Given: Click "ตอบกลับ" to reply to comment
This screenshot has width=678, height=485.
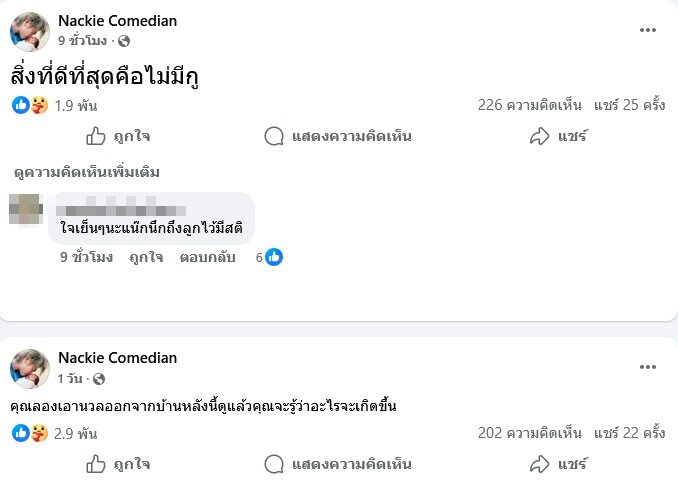Looking at the screenshot, I should (x=207, y=257).
